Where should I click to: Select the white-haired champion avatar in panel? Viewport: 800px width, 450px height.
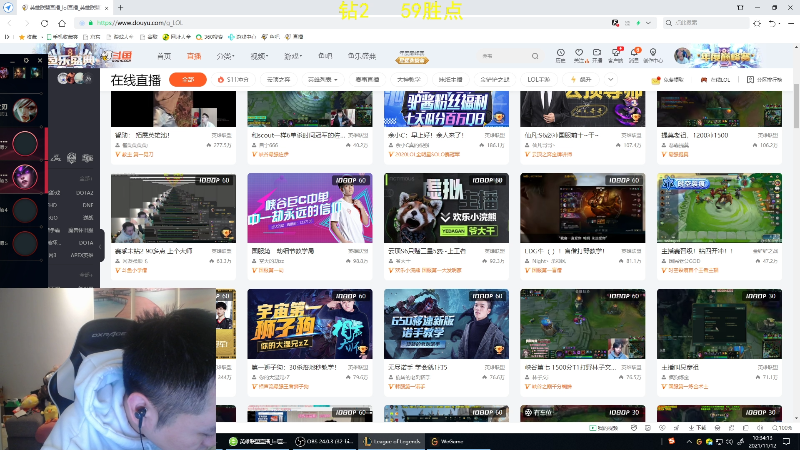tap(24, 110)
